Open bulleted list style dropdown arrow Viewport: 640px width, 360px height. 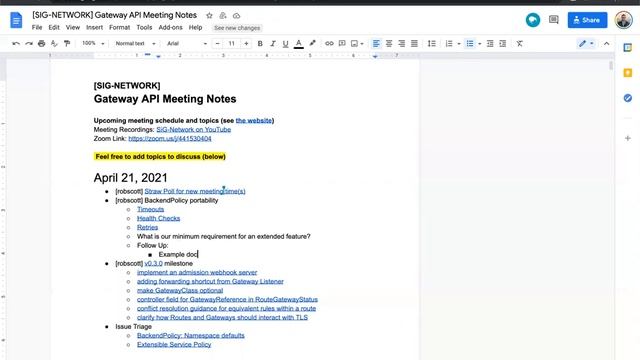(480, 44)
